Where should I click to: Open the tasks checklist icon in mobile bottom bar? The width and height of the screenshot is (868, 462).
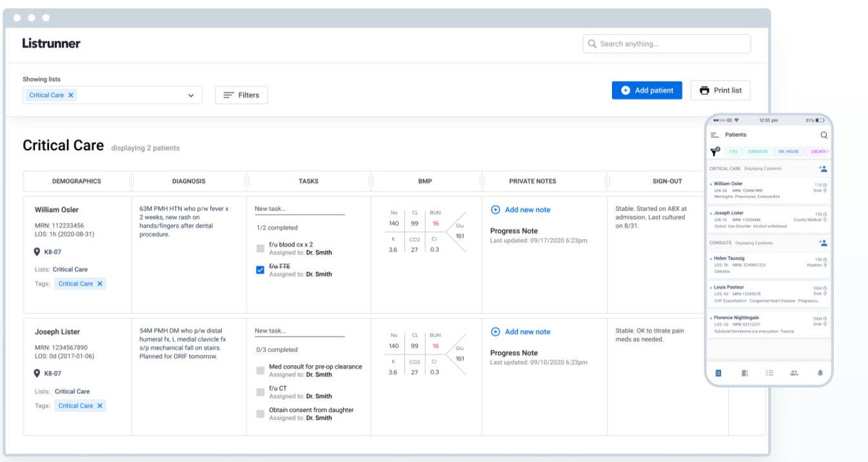click(x=769, y=372)
